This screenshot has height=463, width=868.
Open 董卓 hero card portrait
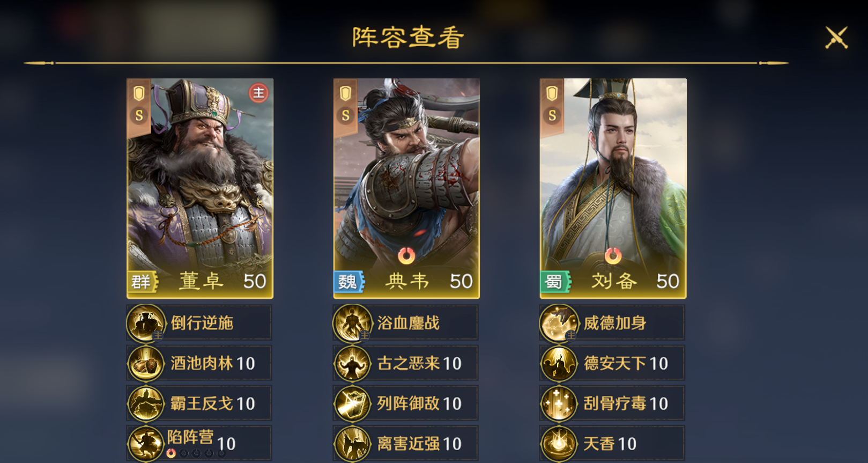200,188
